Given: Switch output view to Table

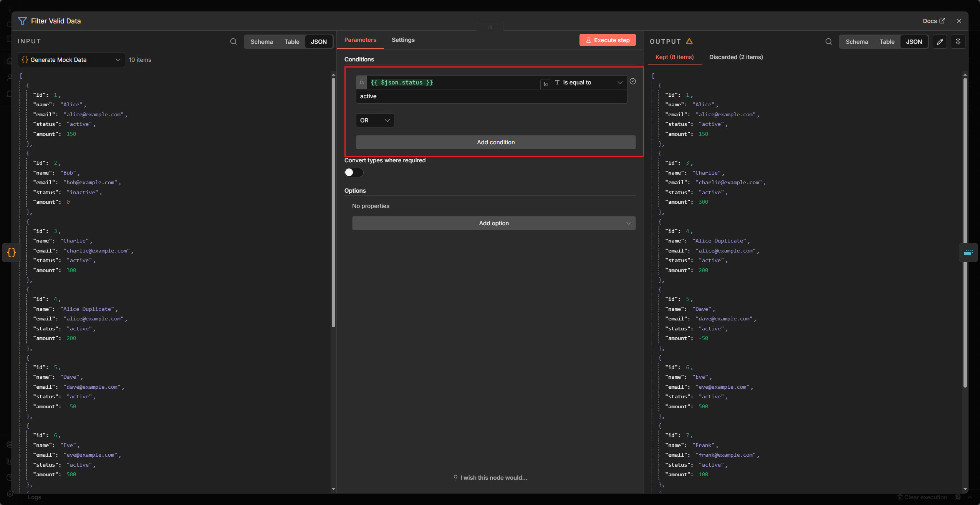Looking at the screenshot, I should pyautogui.click(x=887, y=41).
